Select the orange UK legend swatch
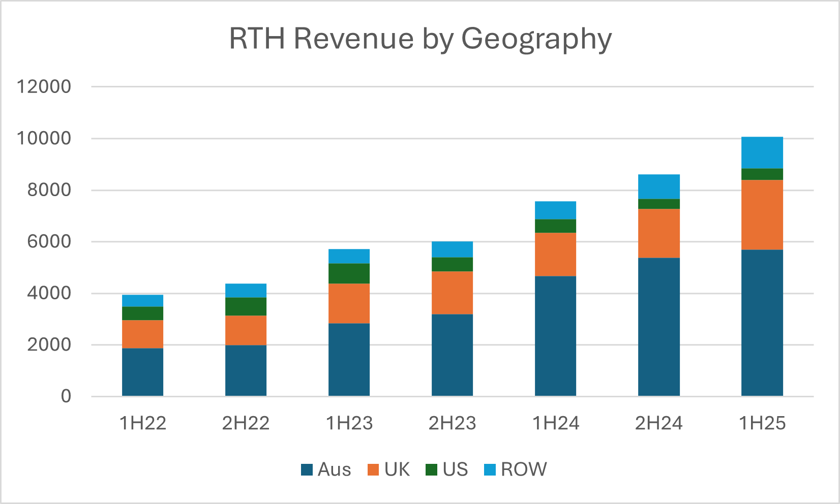This screenshot has height=504, width=840. tap(373, 469)
